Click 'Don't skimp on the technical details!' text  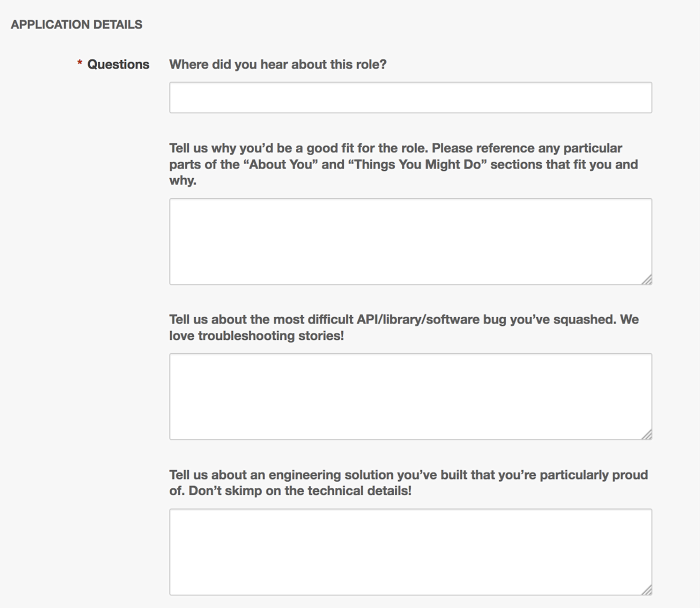click(300, 491)
